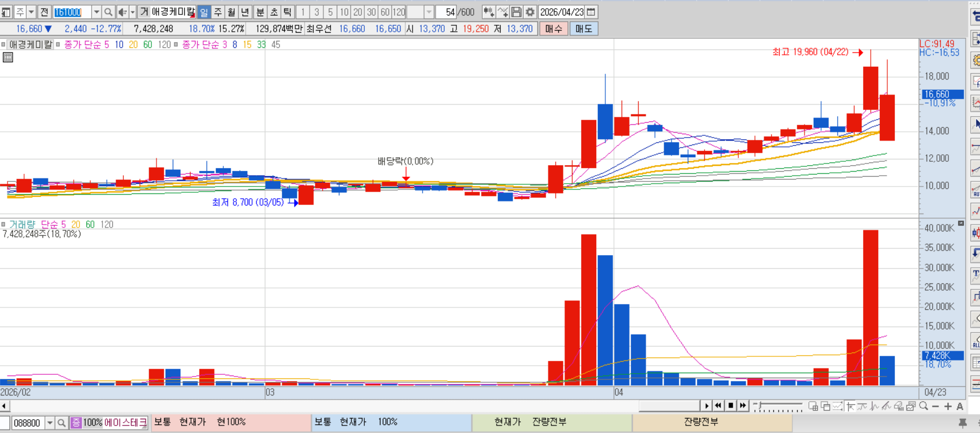Click green 현재가 잔량전부 order bar
This screenshot has width=980, height=433.
point(552,423)
